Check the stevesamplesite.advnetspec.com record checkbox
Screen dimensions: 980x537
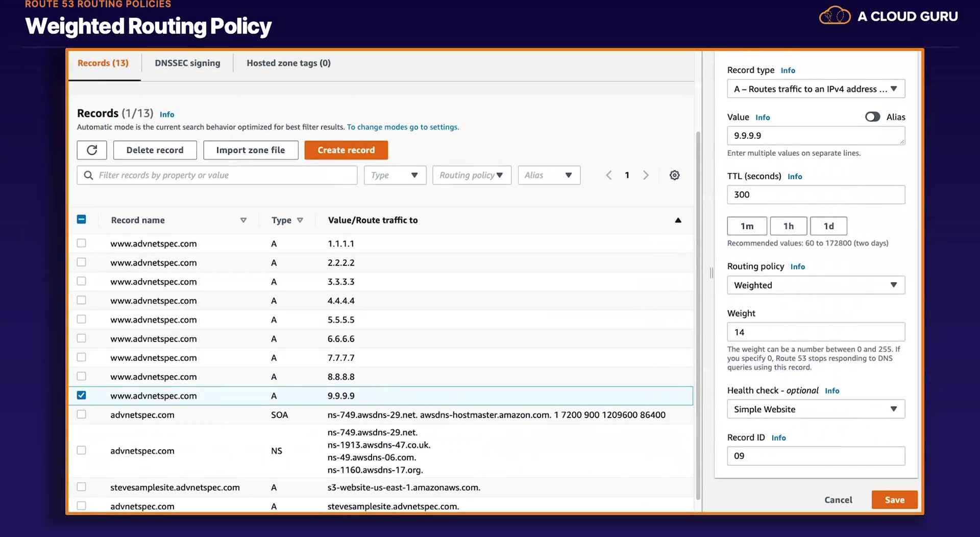tap(81, 487)
